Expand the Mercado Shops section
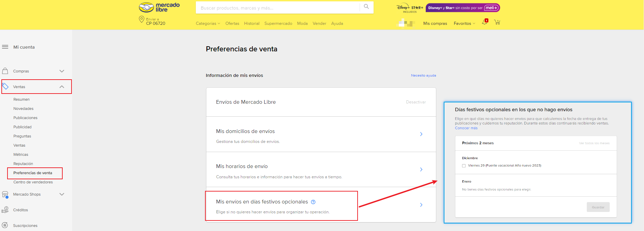The width and height of the screenshot is (644, 231). [62, 194]
